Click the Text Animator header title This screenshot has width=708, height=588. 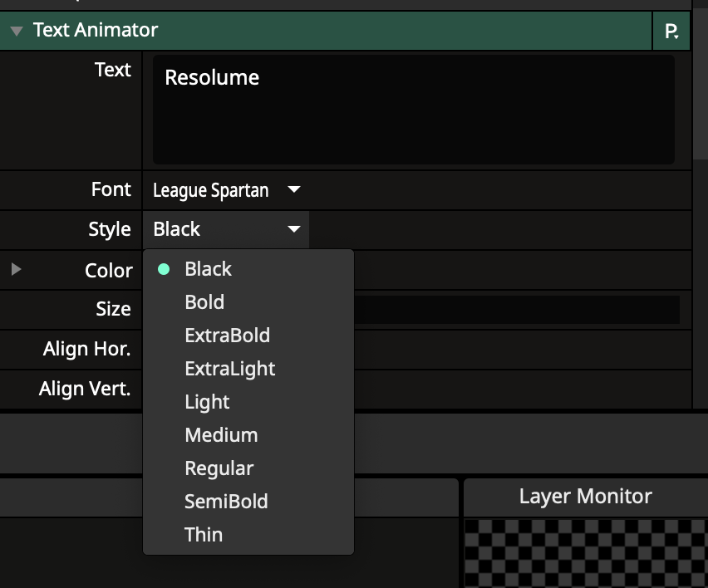pos(96,31)
